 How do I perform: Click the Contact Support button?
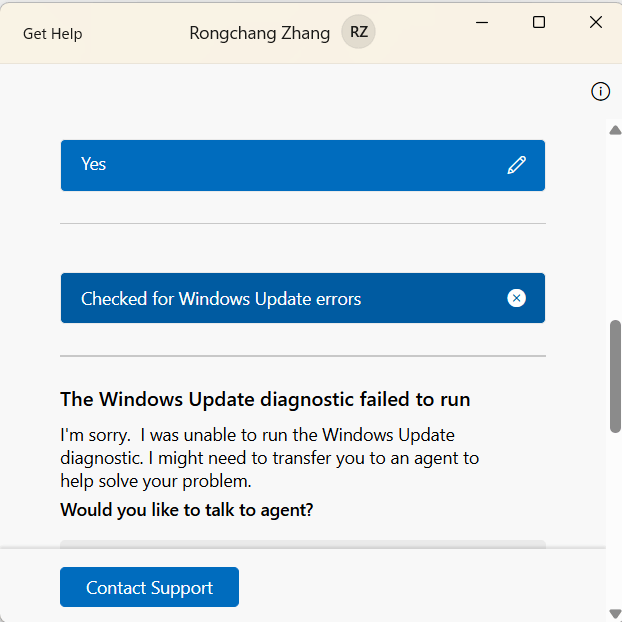click(150, 587)
